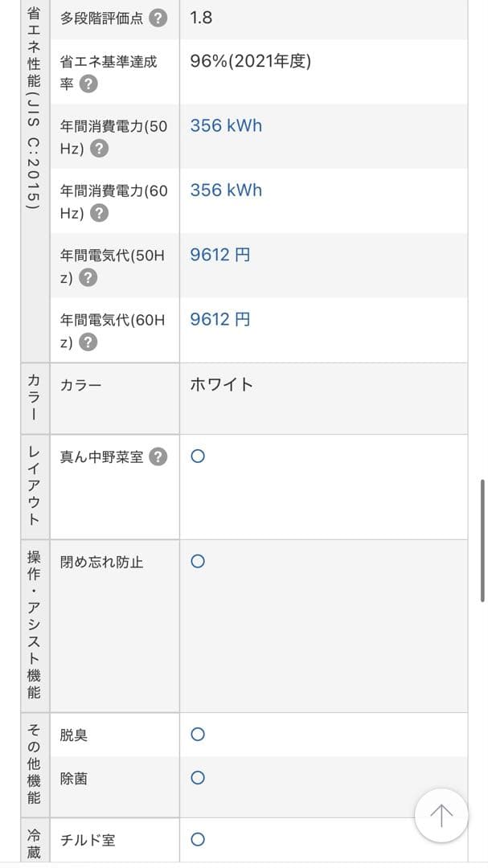Click the scroll-to-top arrow icon
The height and width of the screenshot is (868, 488).
click(441, 814)
